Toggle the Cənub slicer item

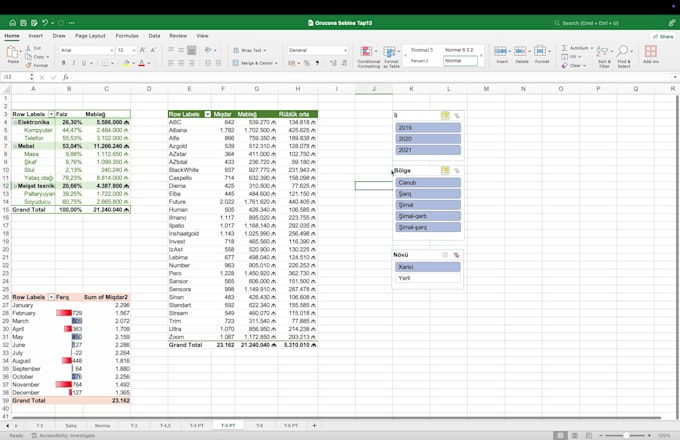pyautogui.click(x=428, y=183)
